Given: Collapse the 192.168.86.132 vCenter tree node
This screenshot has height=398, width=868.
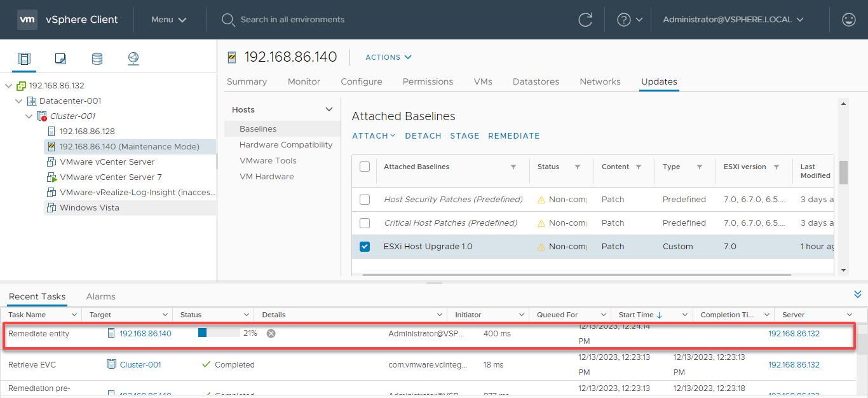Looking at the screenshot, I should 8,86.
